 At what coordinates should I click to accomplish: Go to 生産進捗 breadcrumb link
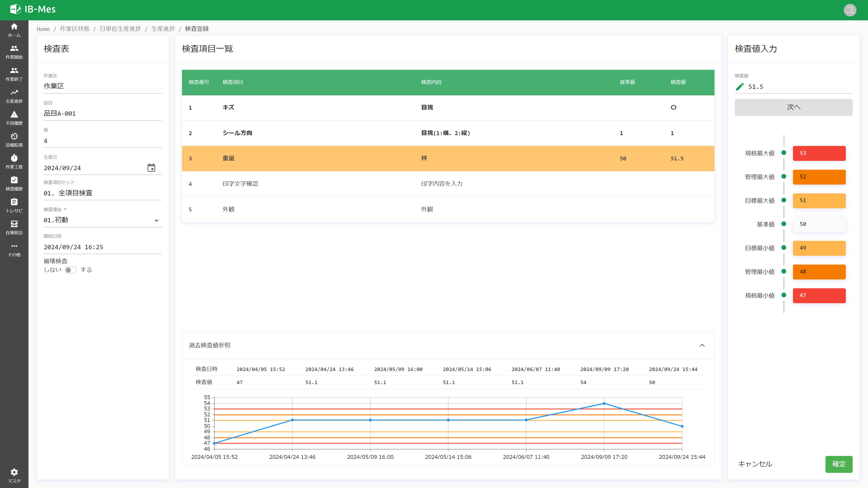tap(163, 29)
